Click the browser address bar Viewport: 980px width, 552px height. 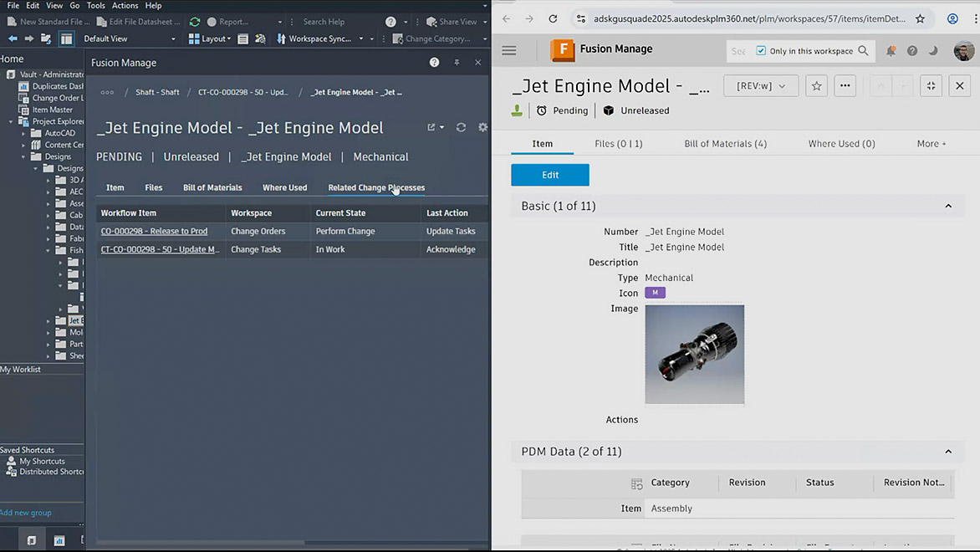[x=749, y=18]
